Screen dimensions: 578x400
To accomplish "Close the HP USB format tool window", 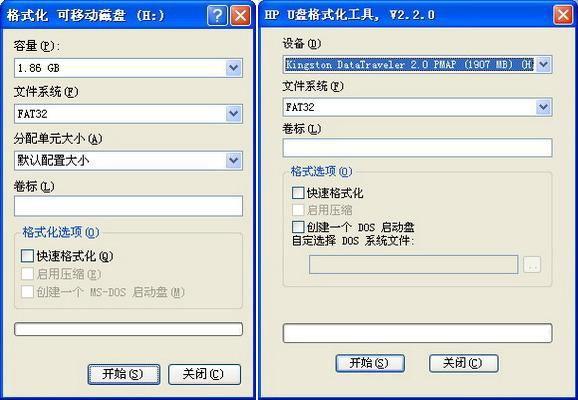I will pos(563,15).
